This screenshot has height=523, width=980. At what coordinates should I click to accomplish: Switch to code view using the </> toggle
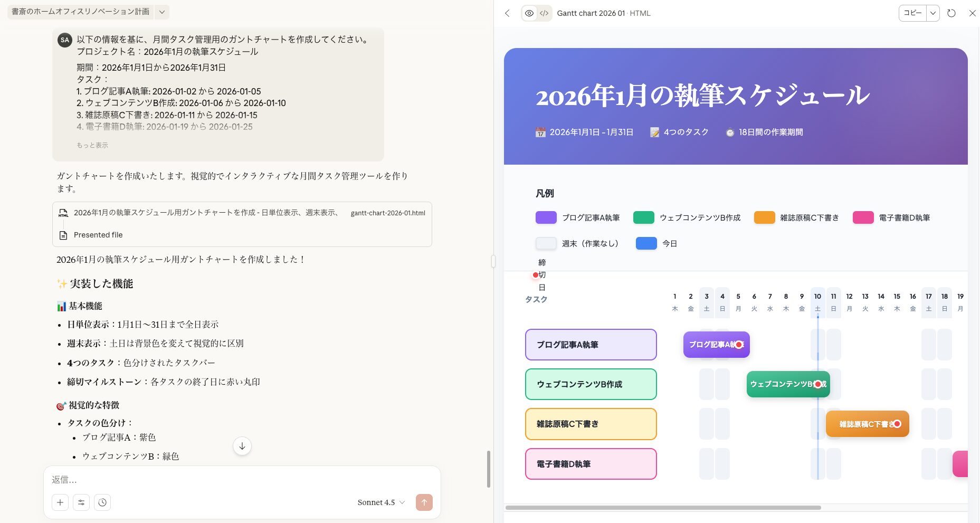point(544,13)
